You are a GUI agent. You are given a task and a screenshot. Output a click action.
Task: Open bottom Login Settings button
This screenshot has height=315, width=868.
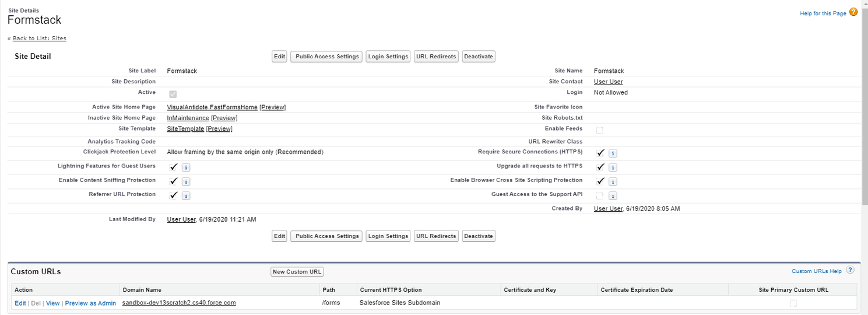click(388, 236)
